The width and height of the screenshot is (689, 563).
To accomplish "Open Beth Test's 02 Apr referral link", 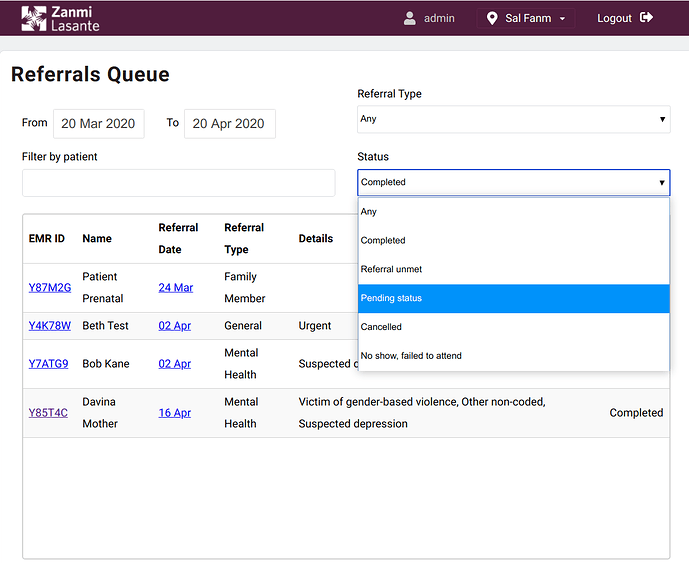I will point(174,326).
